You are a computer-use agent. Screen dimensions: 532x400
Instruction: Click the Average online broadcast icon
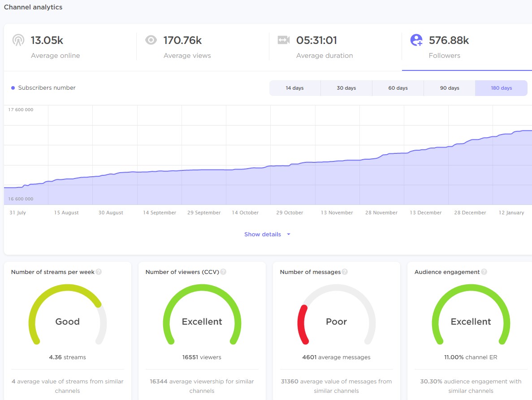pos(18,40)
